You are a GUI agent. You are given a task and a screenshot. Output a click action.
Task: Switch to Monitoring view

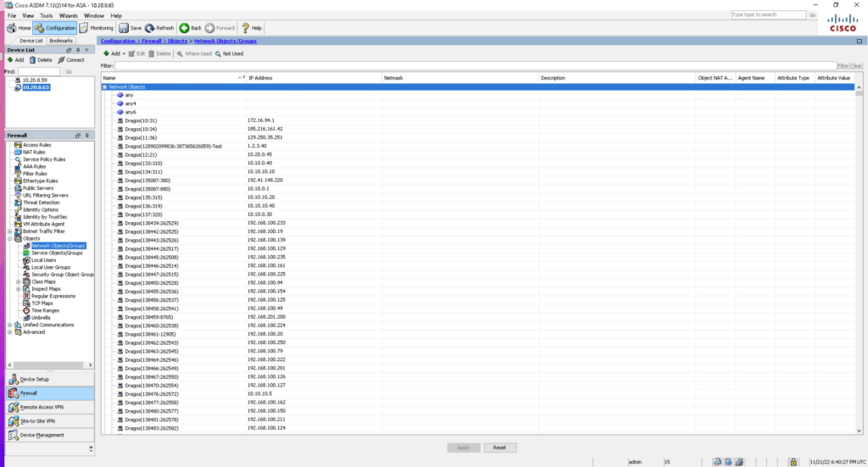(97, 28)
